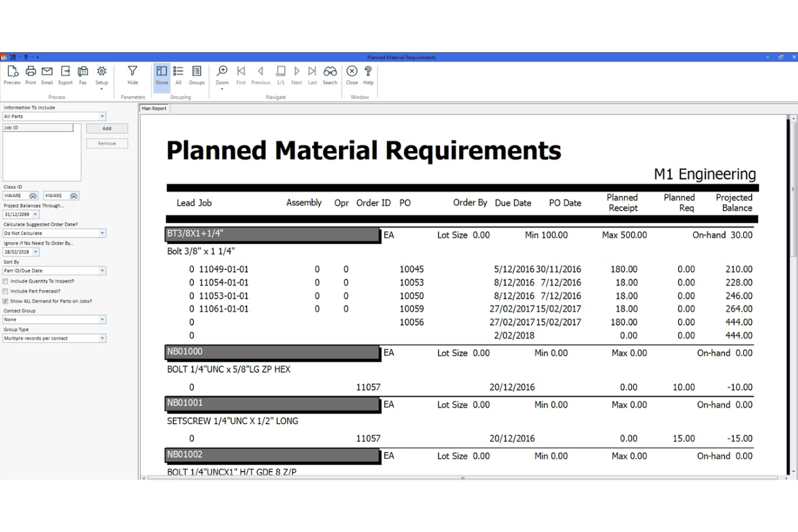Switch to the Main Report tab
This screenshot has width=798, height=532.
tap(154, 108)
